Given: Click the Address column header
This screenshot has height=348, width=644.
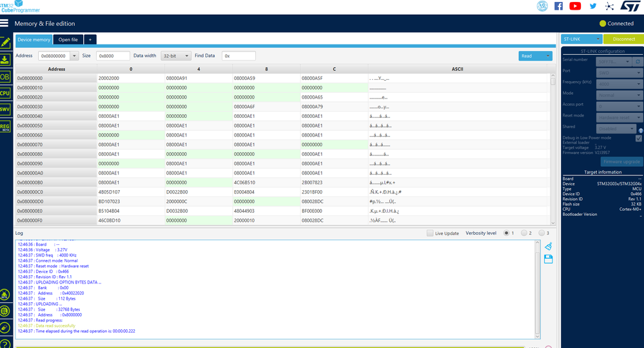Looking at the screenshot, I should [56, 69].
